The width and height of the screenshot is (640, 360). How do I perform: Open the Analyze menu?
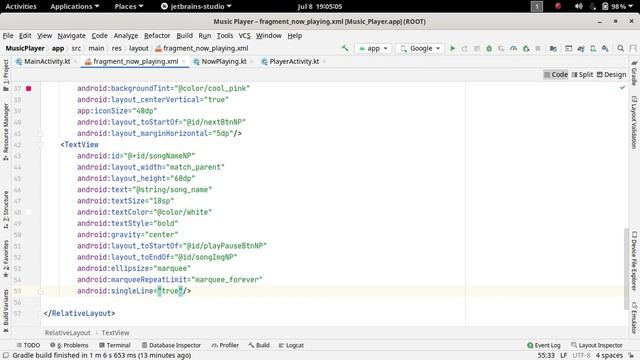tap(126, 36)
